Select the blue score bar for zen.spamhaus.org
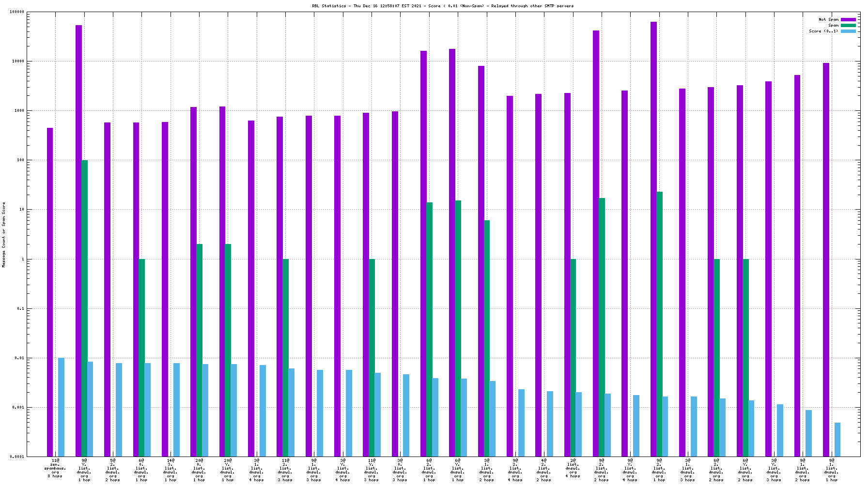Viewport: 868px width, 488px height. 62,407
